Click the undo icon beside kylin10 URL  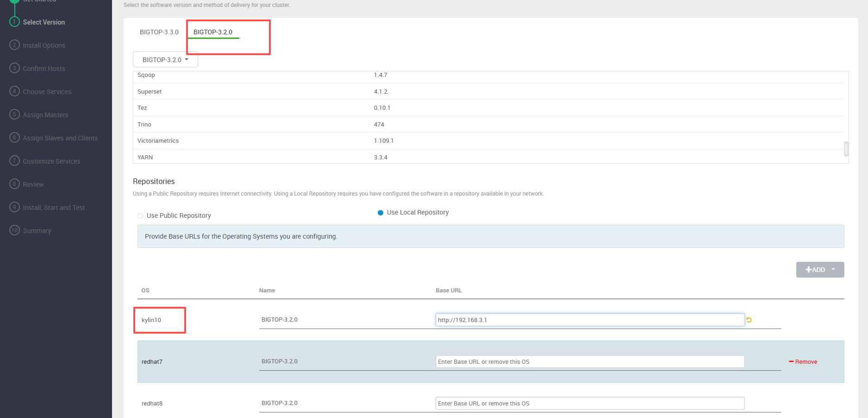click(x=749, y=320)
